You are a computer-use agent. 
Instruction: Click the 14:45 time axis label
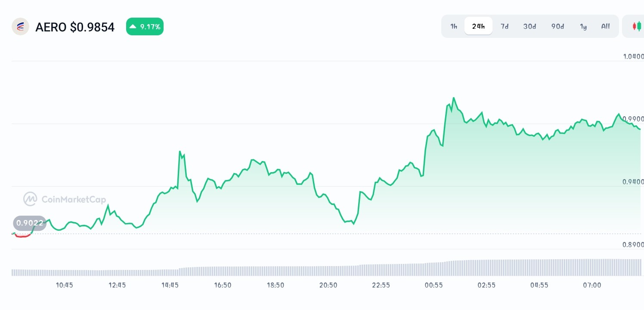coord(170,285)
